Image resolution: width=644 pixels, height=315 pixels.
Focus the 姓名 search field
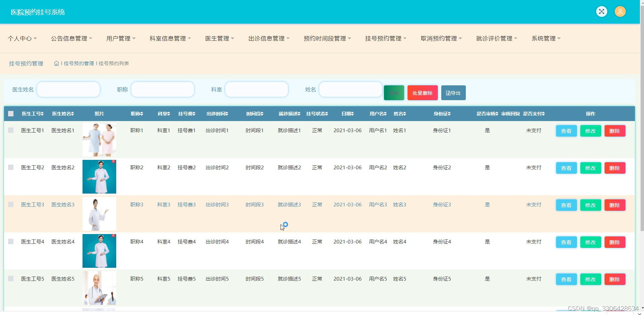pos(351,89)
